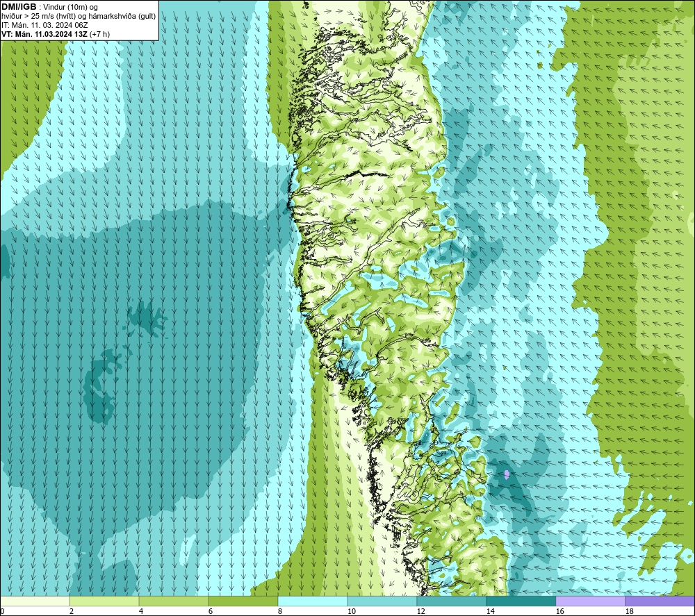Click the "VT: Mán. 11.03.2024 13Z" valid time
This screenshot has height=616, width=695.
pyautogui.click(x=44, y=34)
